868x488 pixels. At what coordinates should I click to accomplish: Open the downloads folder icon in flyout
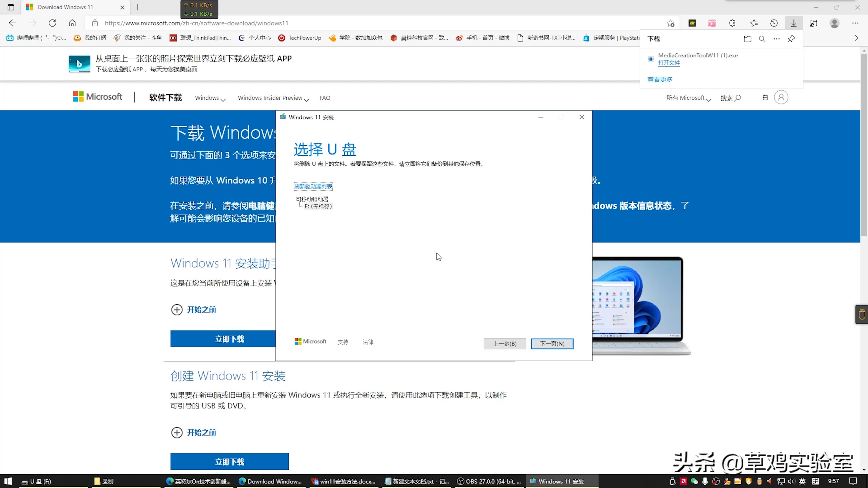(x=747, y=39)
